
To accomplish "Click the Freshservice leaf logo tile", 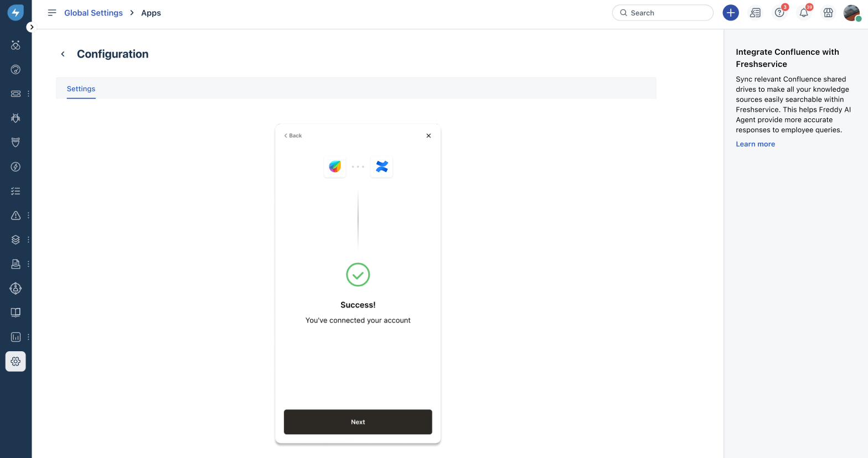I will [x=335, y=166].
